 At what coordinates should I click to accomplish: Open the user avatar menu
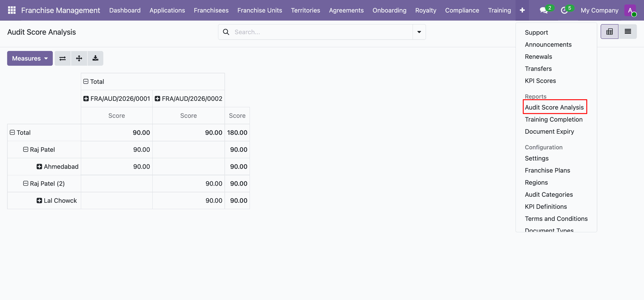[631, 10]
